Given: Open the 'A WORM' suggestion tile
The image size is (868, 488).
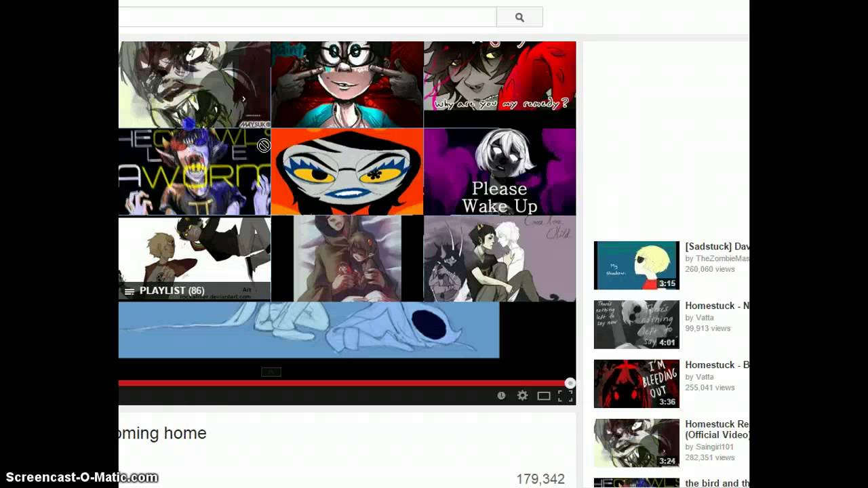Looking at the screenshot, I should (195, 171).
